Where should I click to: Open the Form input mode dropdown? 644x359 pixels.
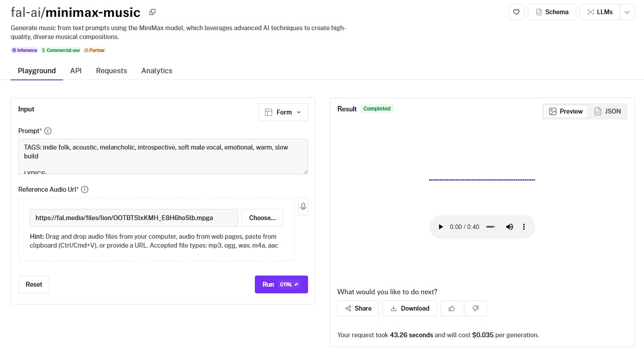click(x=283, y=112)
